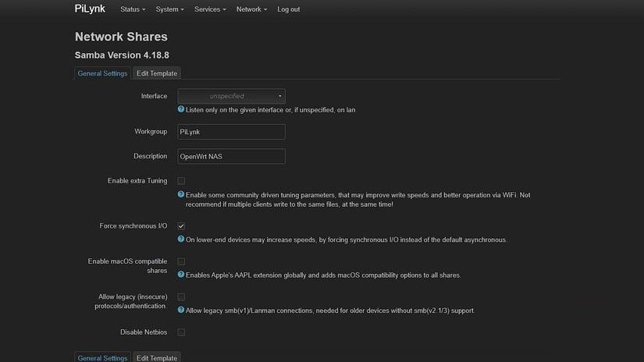
Task: Uncheck Force synchronous I/O checkbox
Action: coord(181,226)
